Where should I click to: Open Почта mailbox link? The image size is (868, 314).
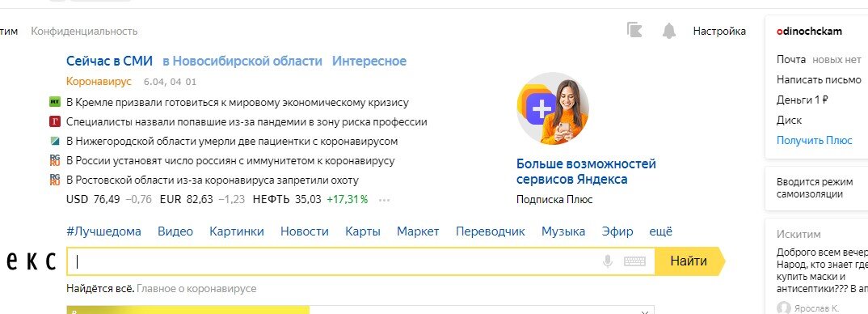pos(790,59)
